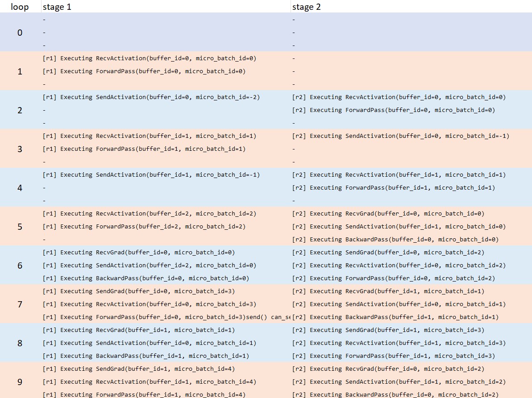Click [r2] SendActivation(buffer_id=1, micro_batch_id=0)
Screen dimensions: 532x398
pos(399,227)
